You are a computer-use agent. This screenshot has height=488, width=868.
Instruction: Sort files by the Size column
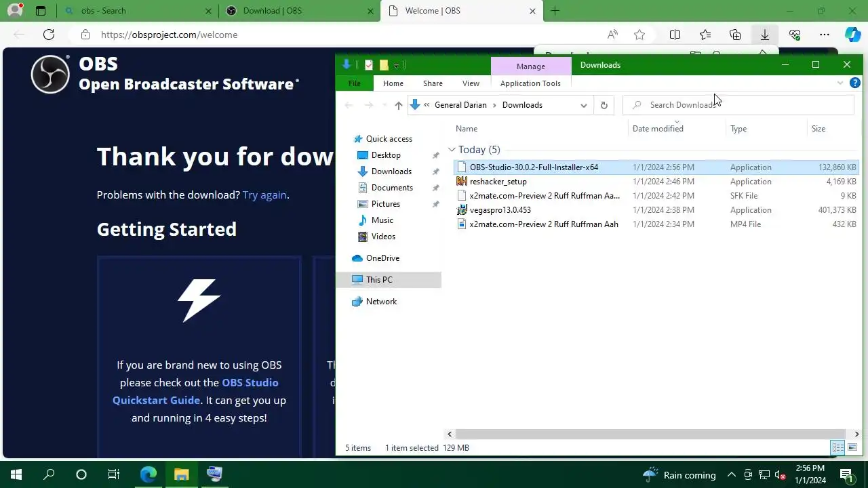click(818, 129)
